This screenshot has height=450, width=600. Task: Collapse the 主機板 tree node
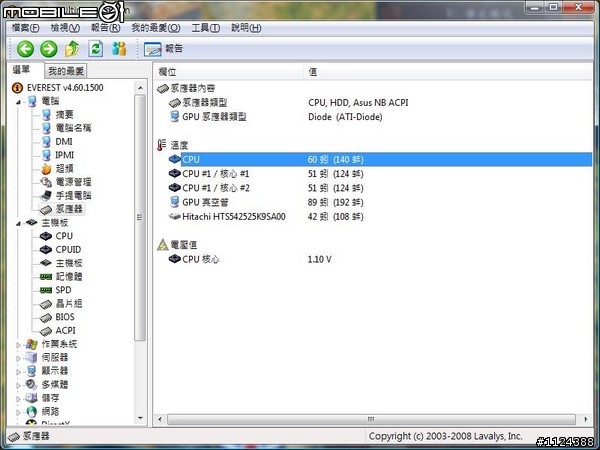(x=18, y=223)
